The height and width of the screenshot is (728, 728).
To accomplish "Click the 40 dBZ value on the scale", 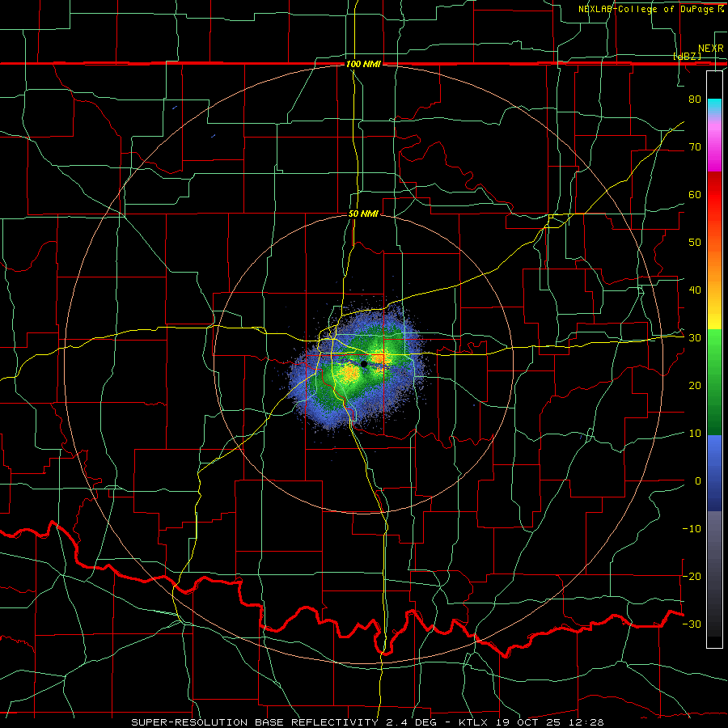I will click(x=695, y=290).
